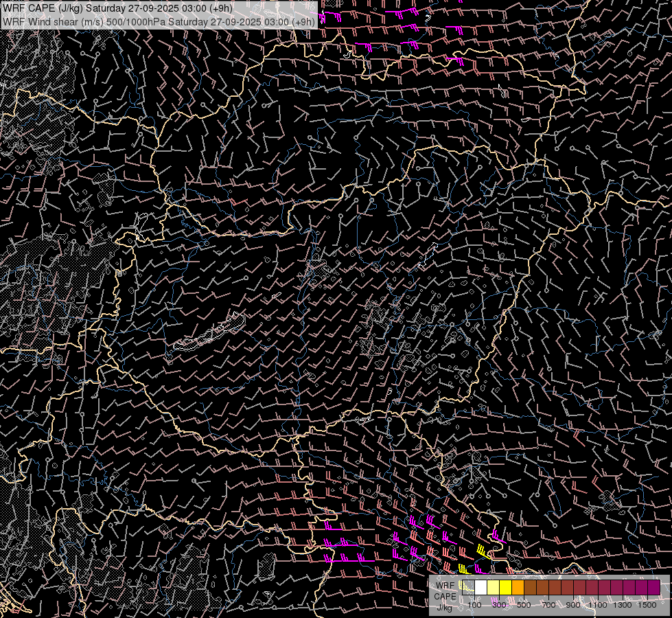Click the 100 value on the legend scale
The width and height of the screenshot is (672, 618).
(x=474, y=605)
